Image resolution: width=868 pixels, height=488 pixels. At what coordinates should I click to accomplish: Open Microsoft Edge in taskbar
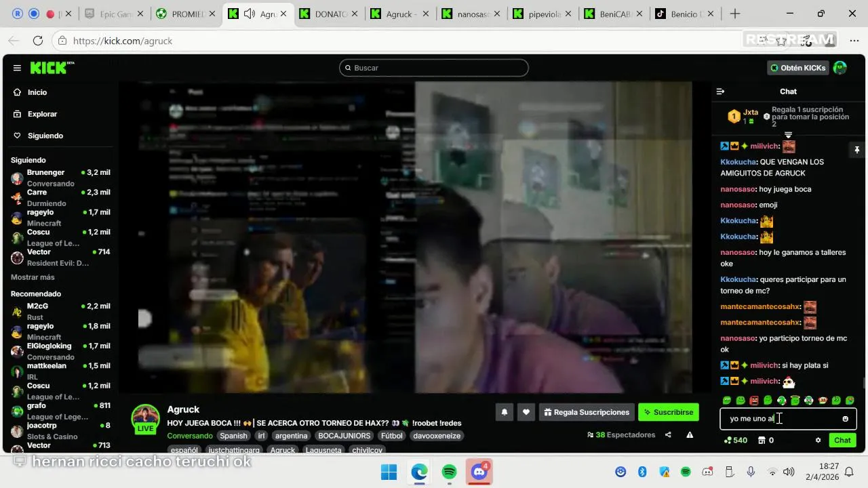coord(419,472)
